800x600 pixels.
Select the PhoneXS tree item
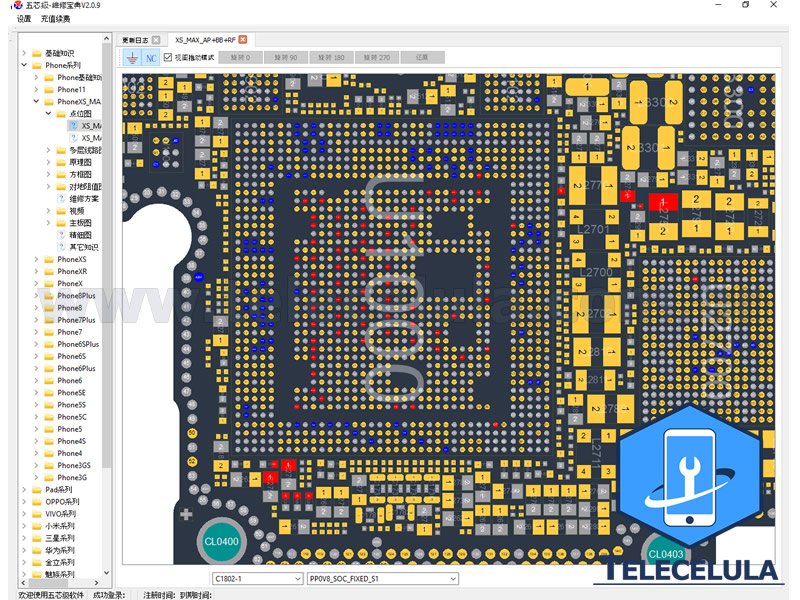pos(71,259)
